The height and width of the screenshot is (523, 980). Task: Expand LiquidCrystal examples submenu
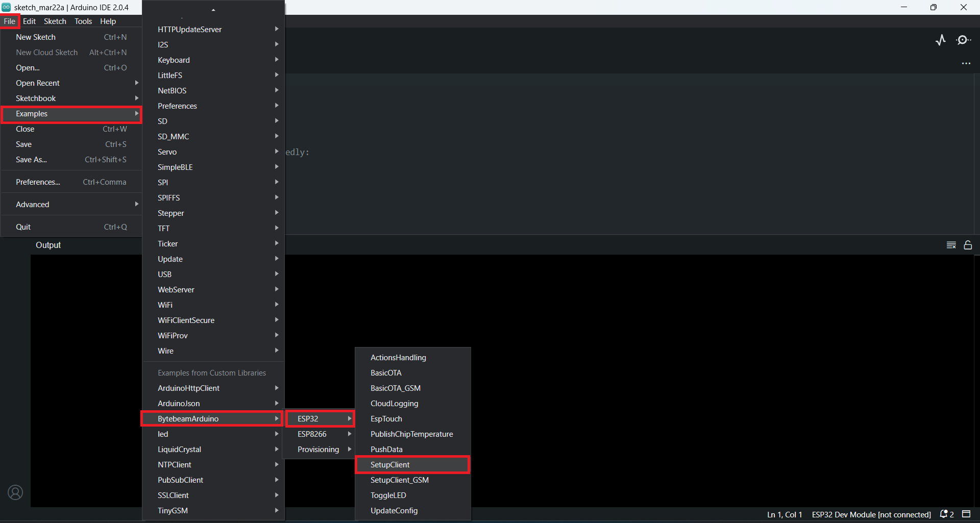[x=213, y=450]
